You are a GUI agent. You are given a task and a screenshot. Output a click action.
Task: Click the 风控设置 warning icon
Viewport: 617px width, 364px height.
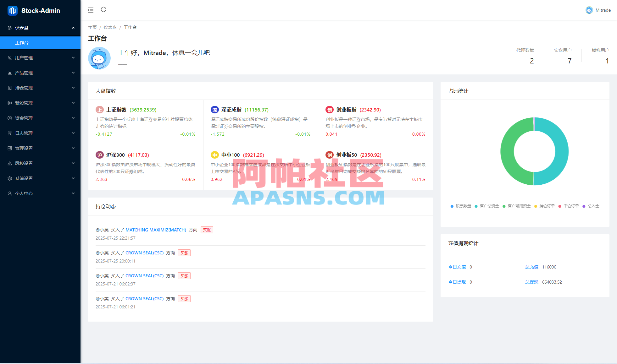click(x=9, y=163)
